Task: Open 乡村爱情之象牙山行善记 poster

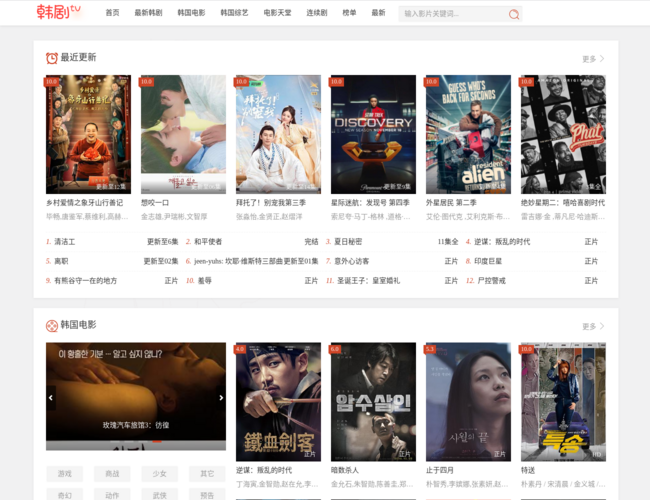Action: pyautogui.click(x=88, y=134)
